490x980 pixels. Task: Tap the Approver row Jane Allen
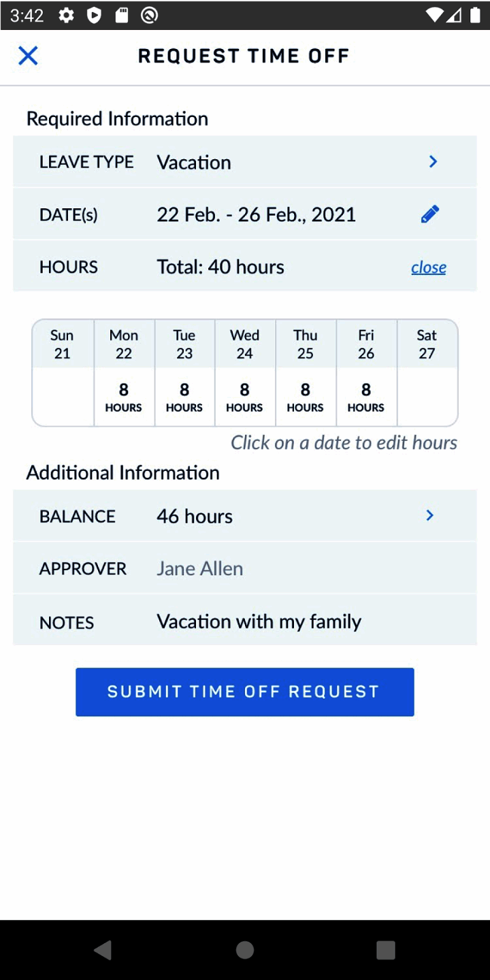(x=200, y=569)
